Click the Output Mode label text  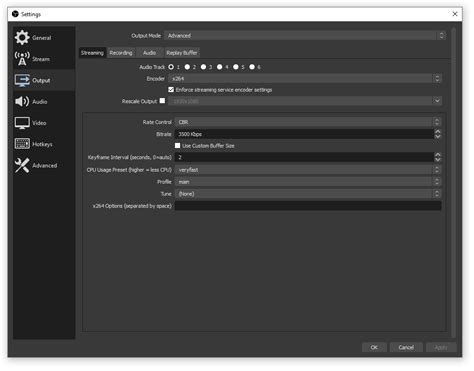click(146, 35)
